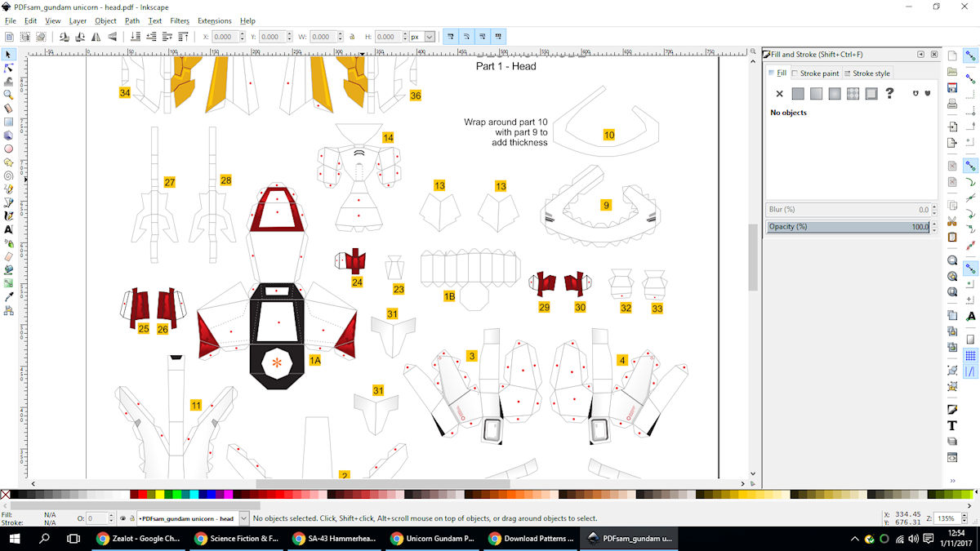Open the Extensions menu
The height and width of the screenshot is (551, 980).
tap(214, 20)
